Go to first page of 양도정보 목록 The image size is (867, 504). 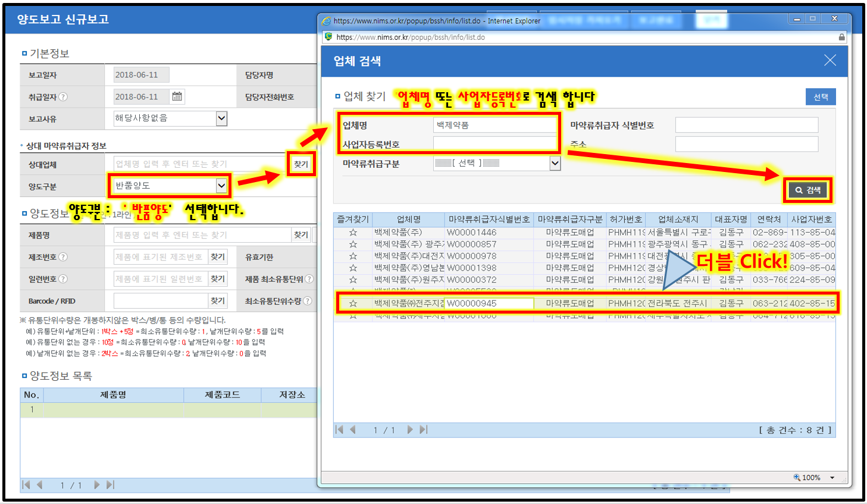pyautogui.click(x=26, y=485)
